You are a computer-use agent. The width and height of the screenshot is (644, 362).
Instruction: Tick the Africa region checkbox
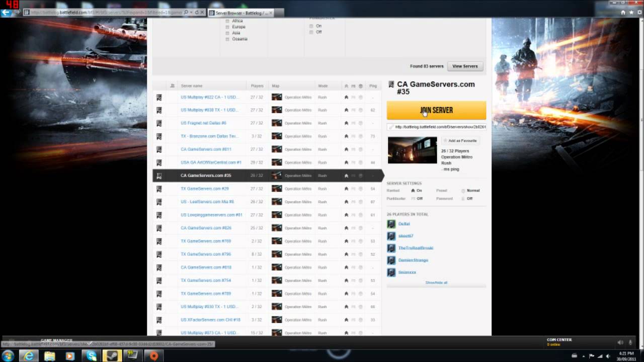227,21
